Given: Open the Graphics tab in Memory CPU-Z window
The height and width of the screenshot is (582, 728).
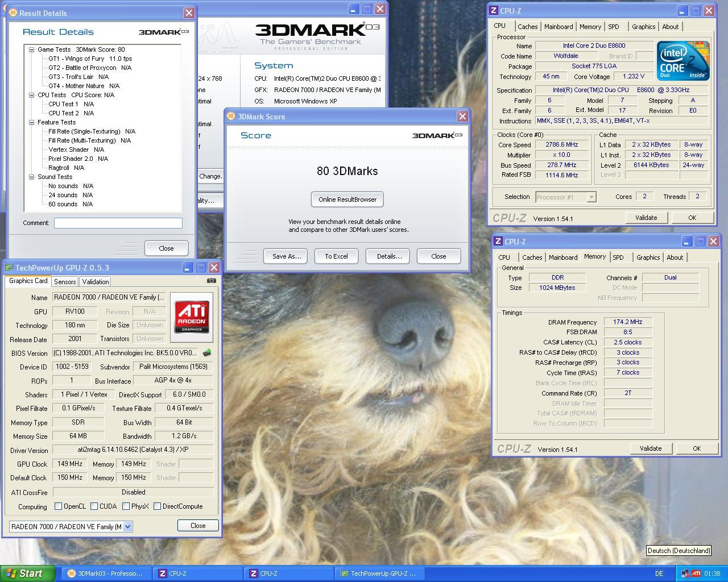Looking at the screenshot, I should (648, 257).
